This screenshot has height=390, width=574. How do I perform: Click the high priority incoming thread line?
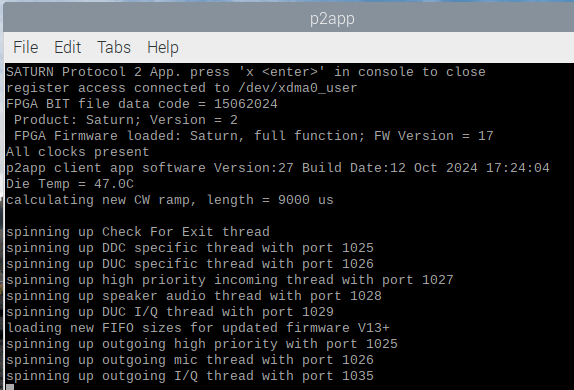click(x=230, y=280)
